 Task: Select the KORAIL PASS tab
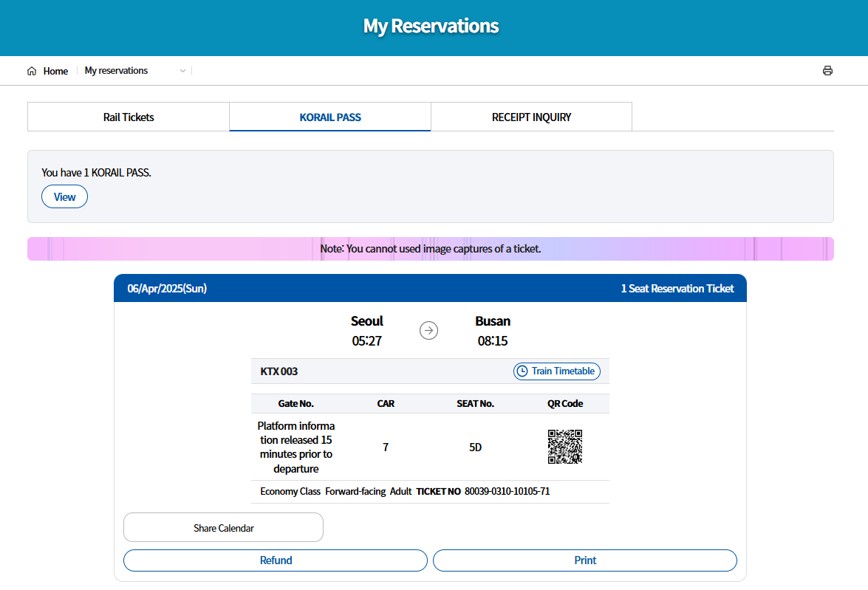pos(329,117)
